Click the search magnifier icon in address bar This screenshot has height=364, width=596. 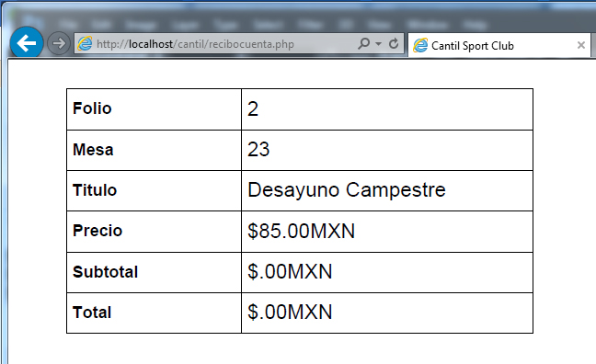[x=363, y=44]
